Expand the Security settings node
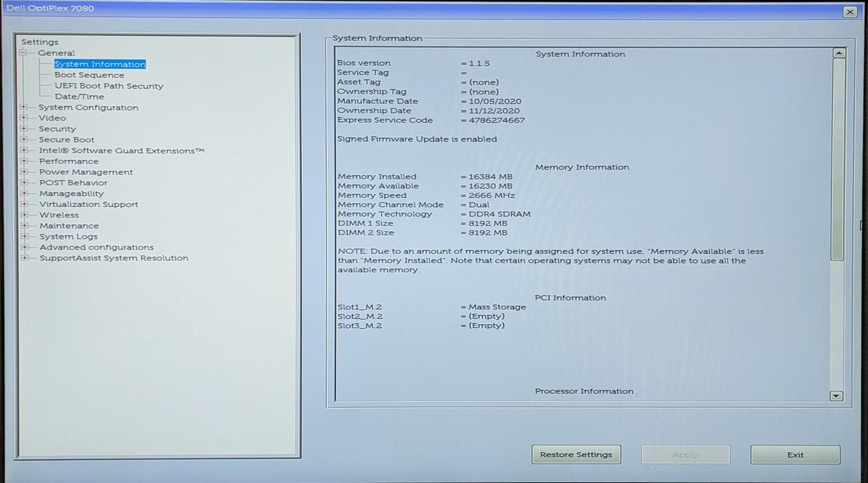Screen dimensions: 868x483 (x=24, y=129)
